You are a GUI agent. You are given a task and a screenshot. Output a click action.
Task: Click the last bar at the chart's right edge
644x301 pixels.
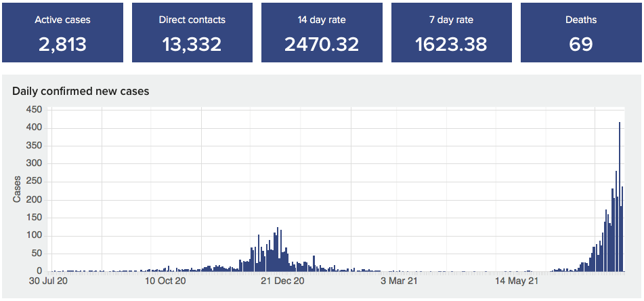point(622,229)
